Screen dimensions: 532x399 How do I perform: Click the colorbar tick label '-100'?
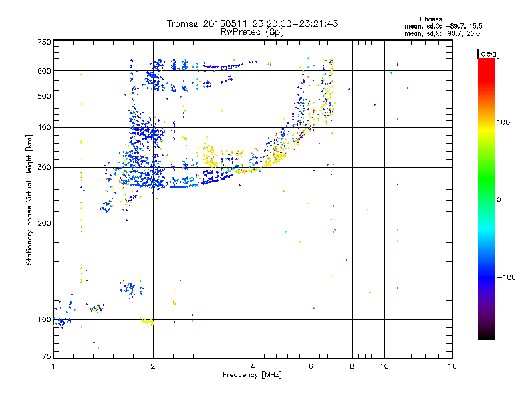tap(506, 277)
